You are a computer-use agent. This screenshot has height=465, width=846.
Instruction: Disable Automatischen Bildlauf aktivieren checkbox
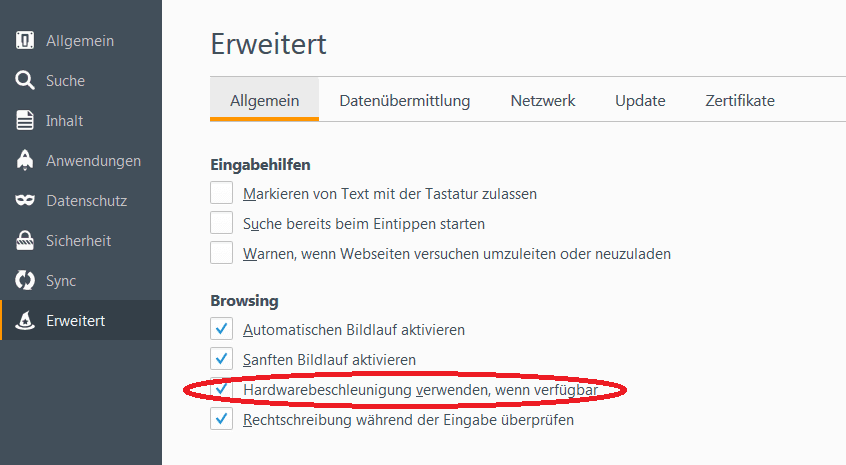click(x=221, y=329)
